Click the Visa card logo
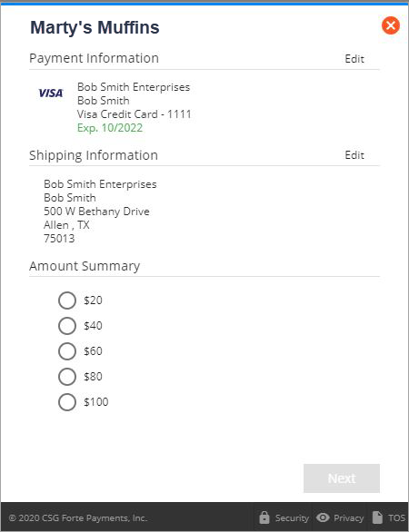409x532 pixels. [51, 93]
